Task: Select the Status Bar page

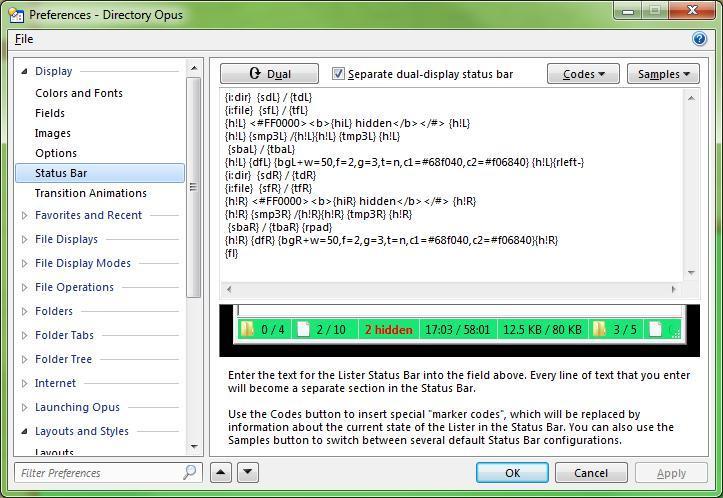Action: click(x=100, y=173)
